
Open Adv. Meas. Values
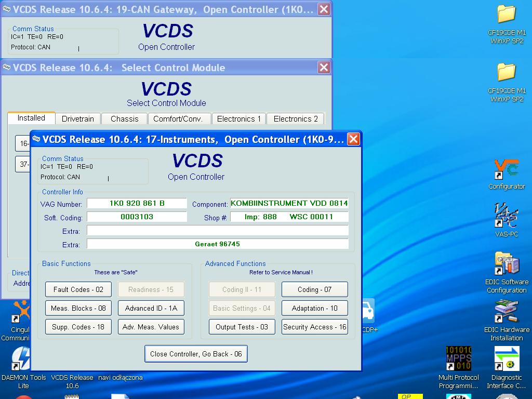(151, 327)
